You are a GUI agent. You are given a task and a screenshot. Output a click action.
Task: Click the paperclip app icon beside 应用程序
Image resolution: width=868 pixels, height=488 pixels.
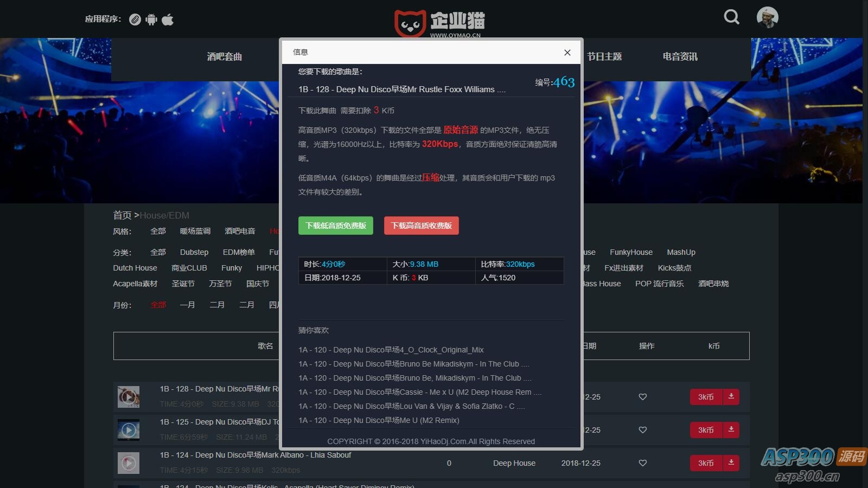(135, 20)
